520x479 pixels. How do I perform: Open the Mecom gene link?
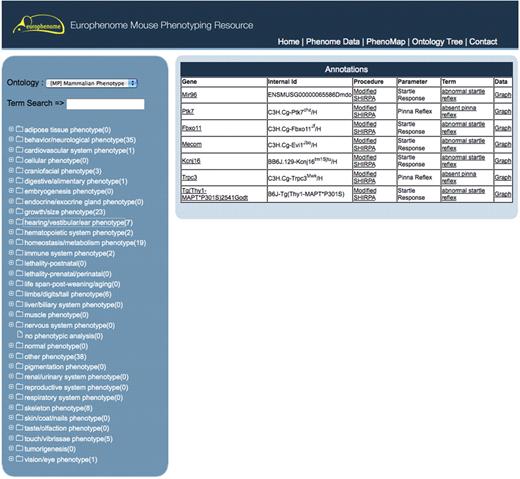pos(192,144)
